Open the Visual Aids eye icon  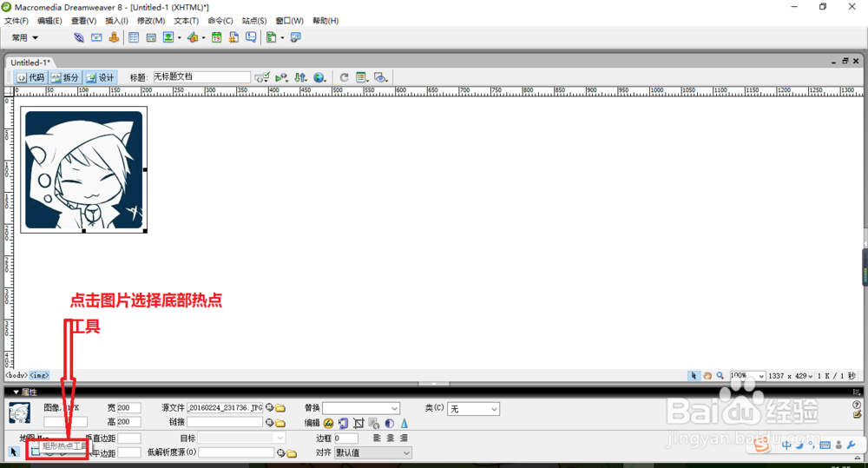pos(380,77)
